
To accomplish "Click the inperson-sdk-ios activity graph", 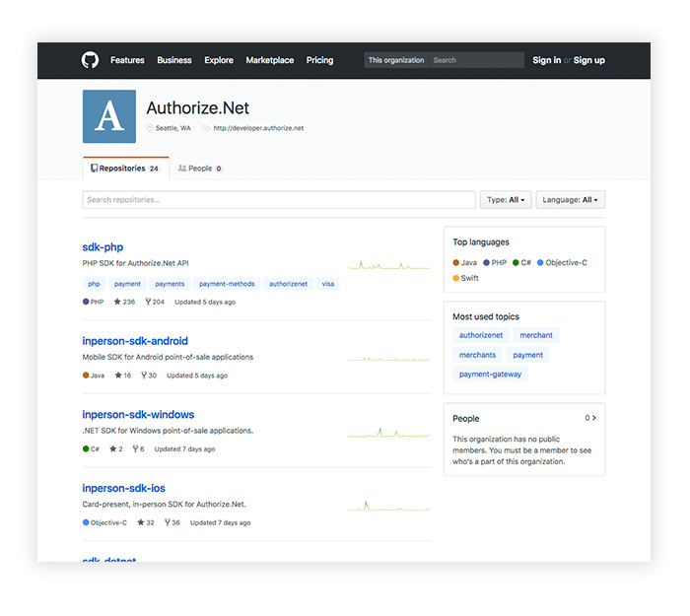I will click(389, 506).
